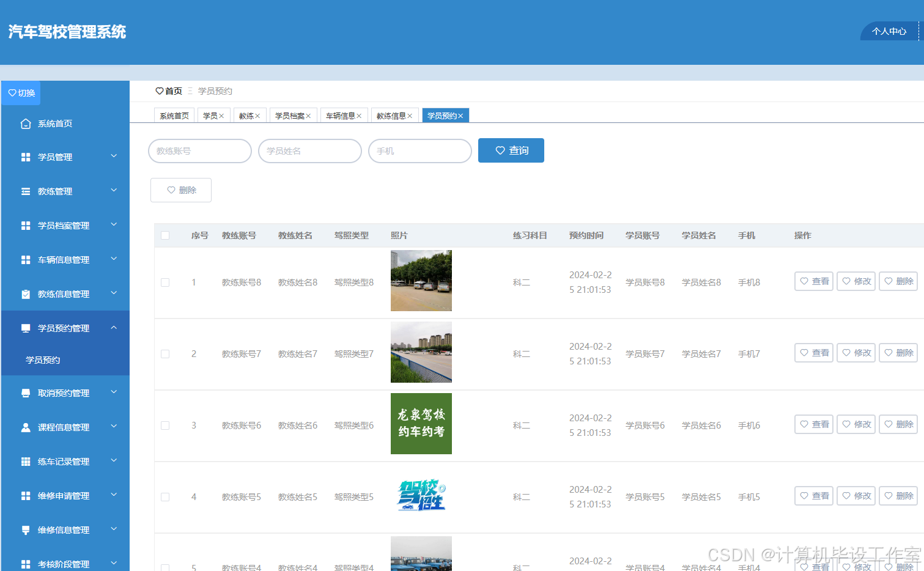924x571 pixels.
Task: Check the checkbox for row 教练账号5
Action: coord(165,497)
